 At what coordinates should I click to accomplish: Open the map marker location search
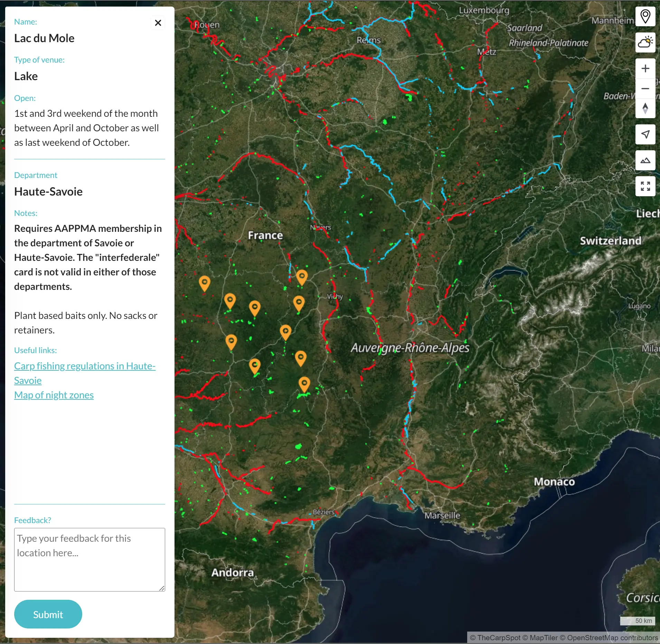click(x=645, y=16)
